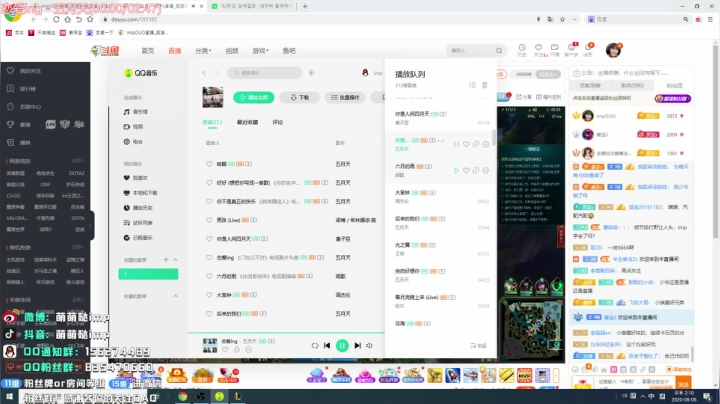Click the listen-recognition icon beside search box
Viewport: 720px width, 404px height.
point(311,73)
